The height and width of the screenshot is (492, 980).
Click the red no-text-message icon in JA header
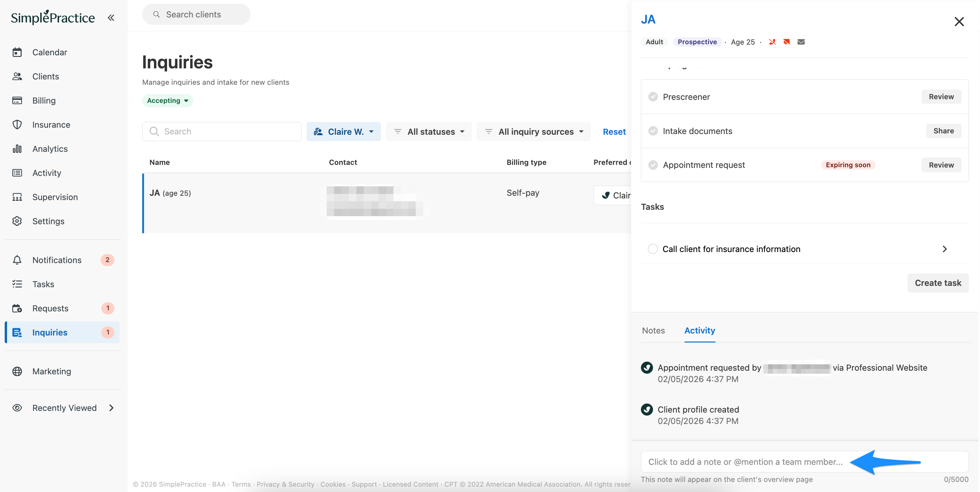point(786,42)
